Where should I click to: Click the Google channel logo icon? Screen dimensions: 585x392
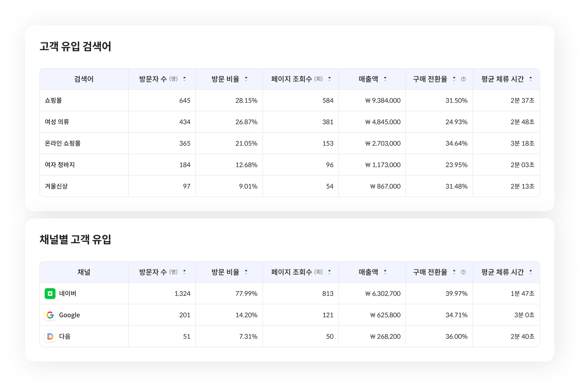50,315
